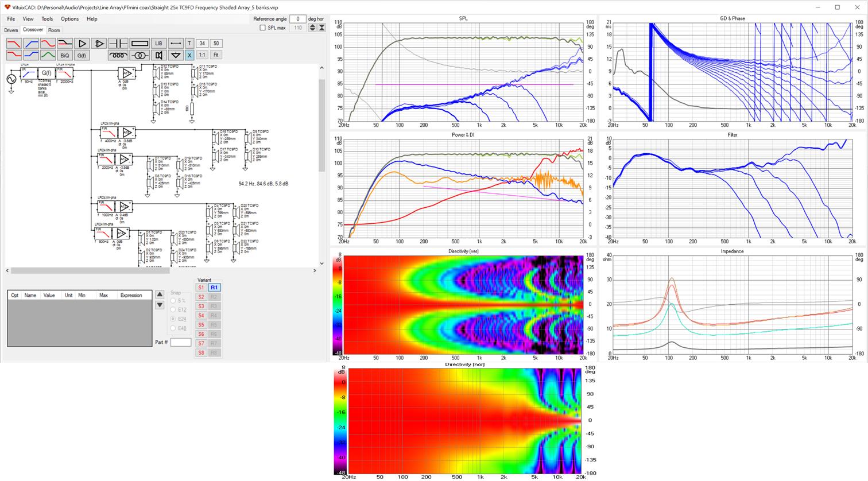Open the Tools menu
The width and height of the screenshot is (868, 481).
tap(47, 19)
